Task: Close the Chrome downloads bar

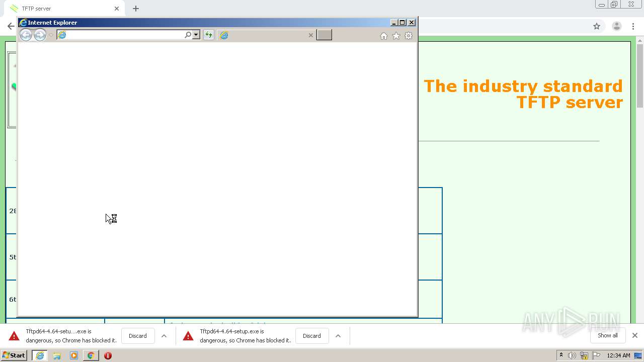Action: point(635,335)
